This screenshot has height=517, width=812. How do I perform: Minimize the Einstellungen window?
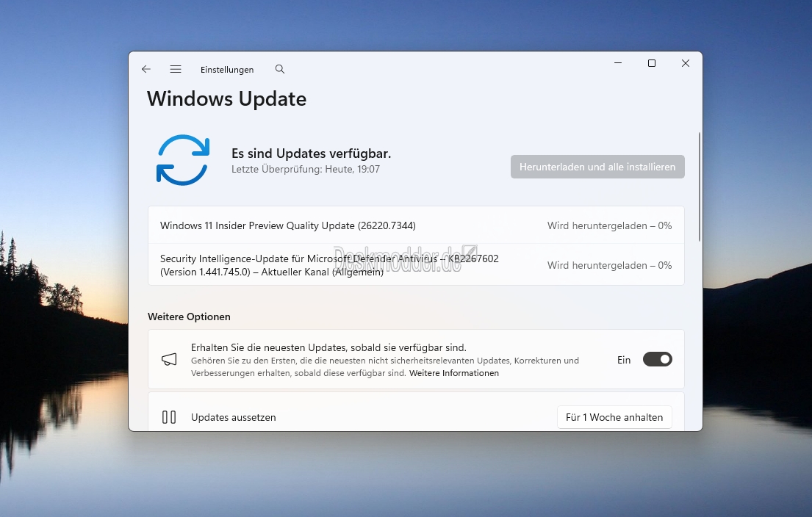618,63
